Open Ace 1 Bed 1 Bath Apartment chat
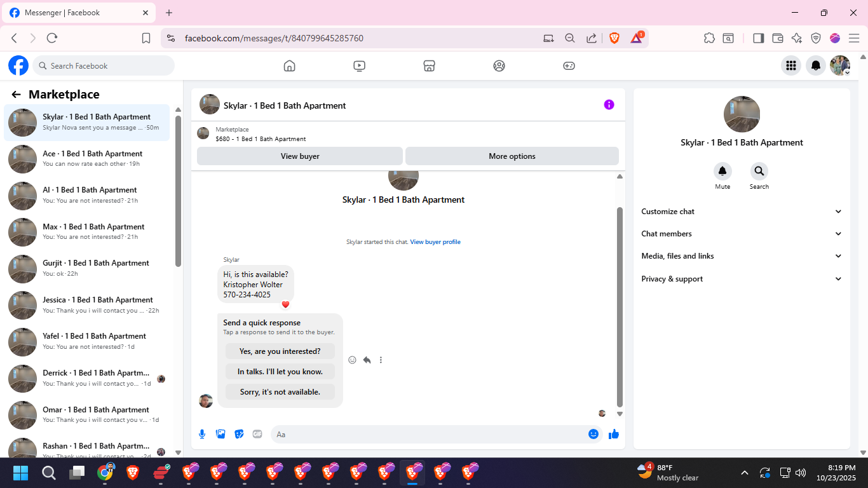This screenshot has height=488, width=868. click(x=87, y=159)
